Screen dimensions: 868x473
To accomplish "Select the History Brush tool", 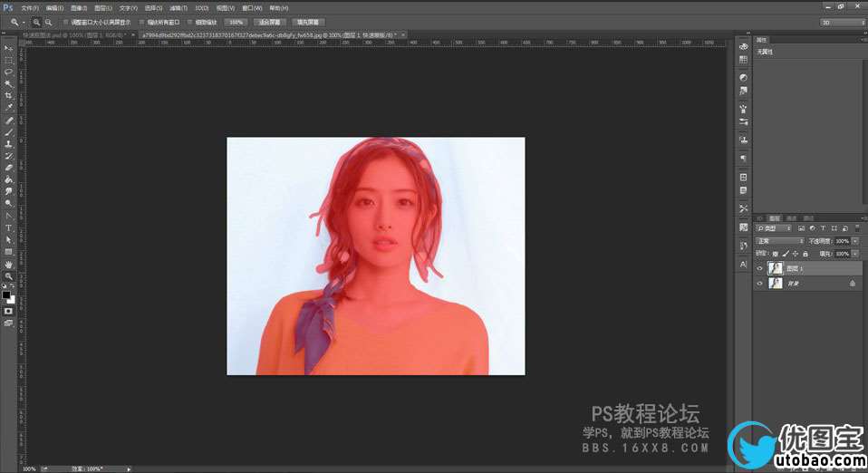I will [8, 156].
